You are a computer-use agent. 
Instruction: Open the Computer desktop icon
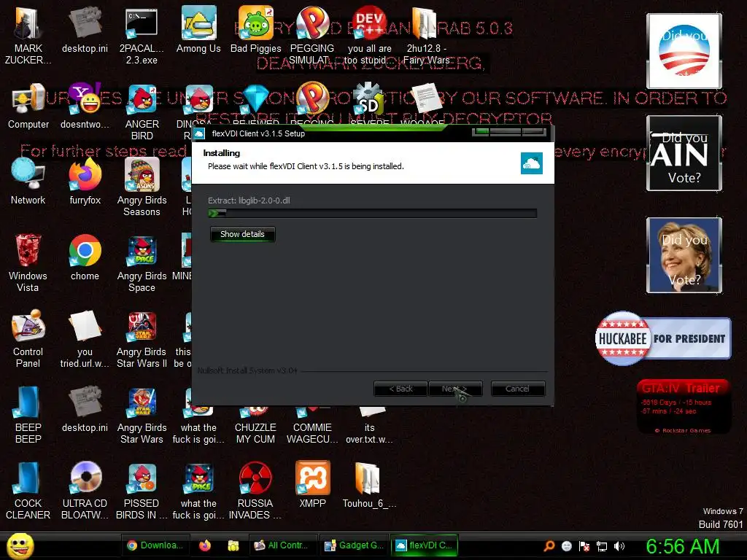point(28,106)
